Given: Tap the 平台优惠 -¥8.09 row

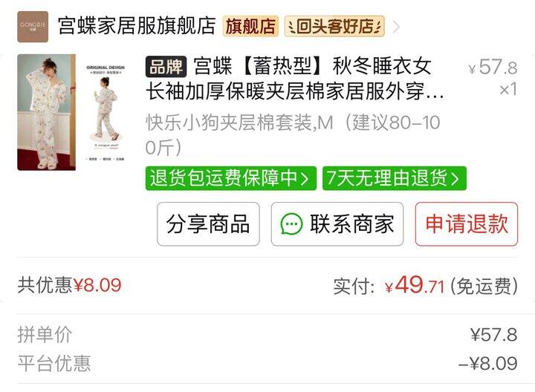Looking at the screenshot, I should coord(267,363).
